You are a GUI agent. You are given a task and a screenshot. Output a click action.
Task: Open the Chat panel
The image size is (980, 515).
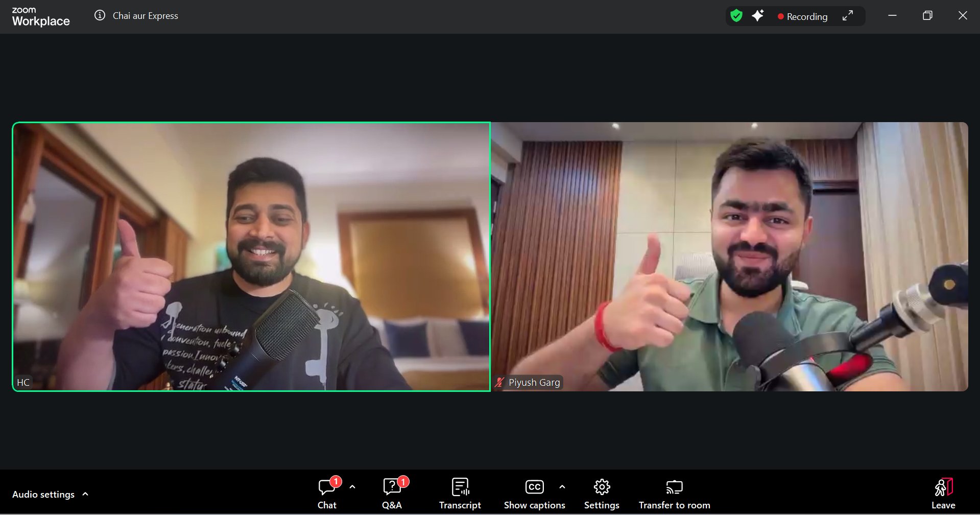coord(327,494)
